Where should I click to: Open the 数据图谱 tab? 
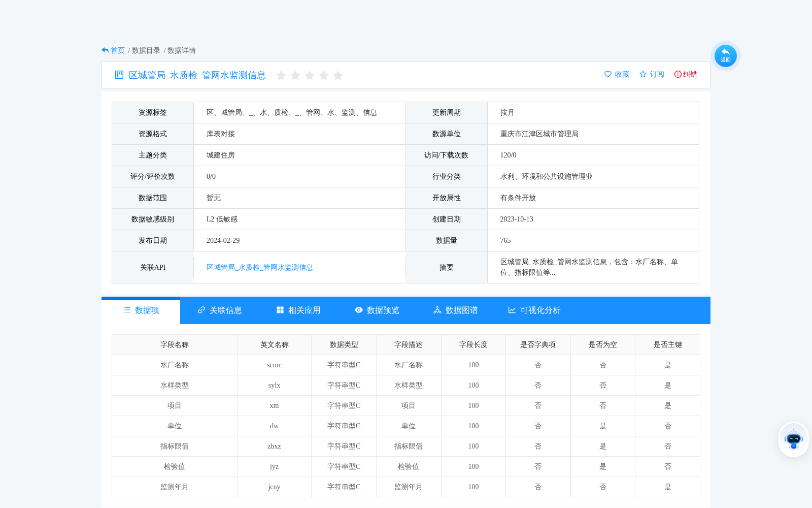(456, 310)
